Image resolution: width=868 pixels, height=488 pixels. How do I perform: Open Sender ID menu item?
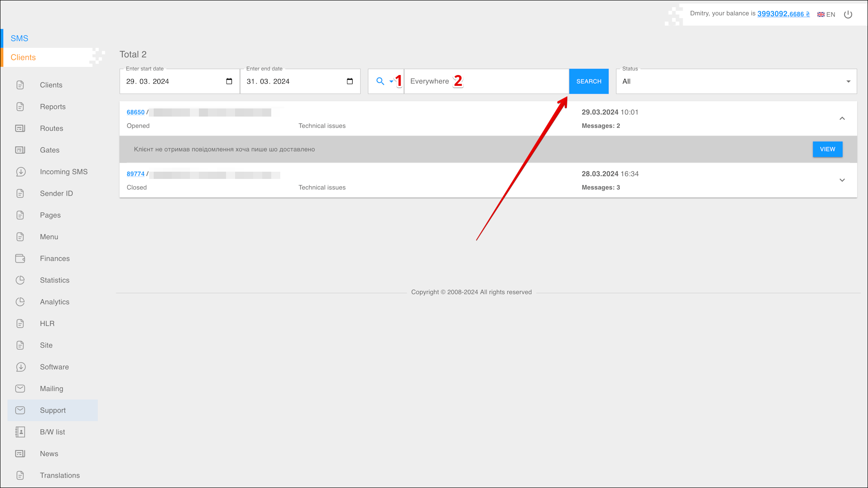pos(56,193)
